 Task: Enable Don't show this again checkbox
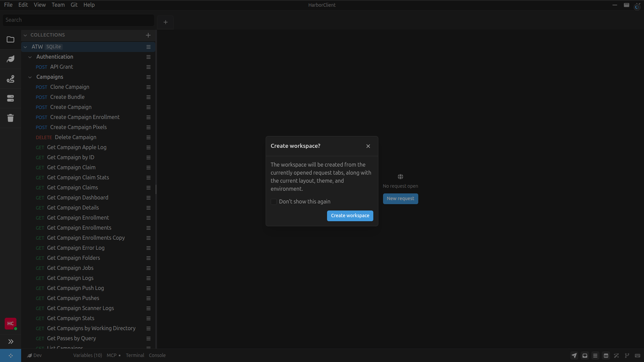(x=274, y=202)
